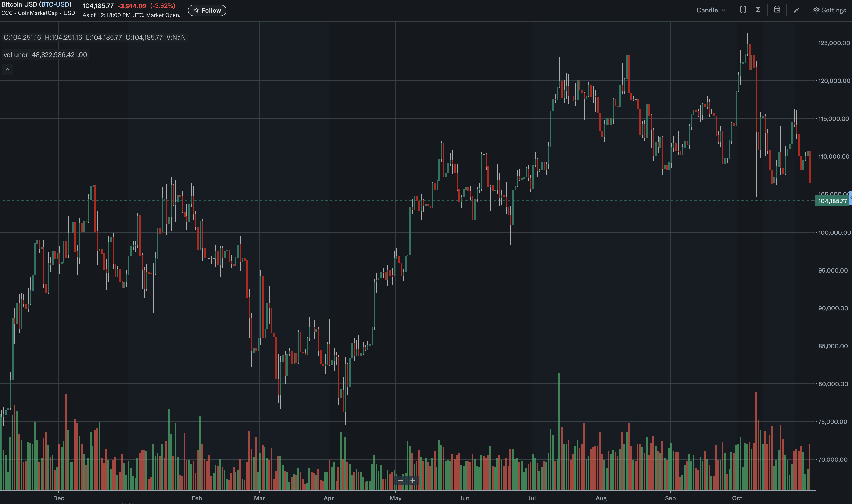Click the 104,185.77 current price tag
The width and height of the screenshot is (852, 504).
[x=832, y=201]
